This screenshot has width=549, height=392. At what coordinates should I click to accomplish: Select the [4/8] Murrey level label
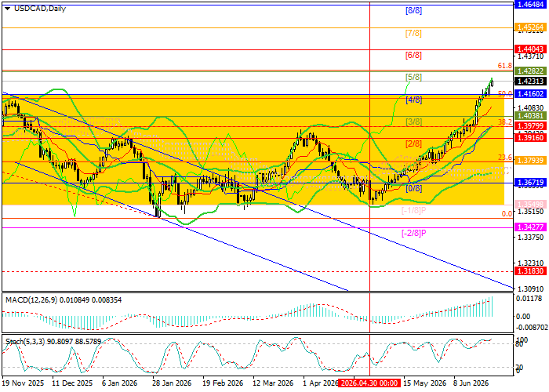[413, 100]
